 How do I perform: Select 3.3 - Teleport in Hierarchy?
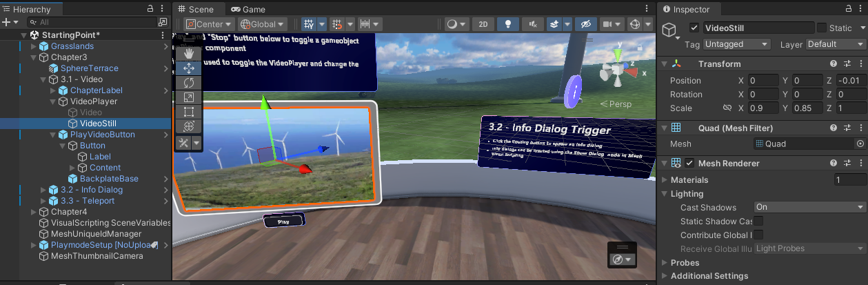(x=88, y=201)
